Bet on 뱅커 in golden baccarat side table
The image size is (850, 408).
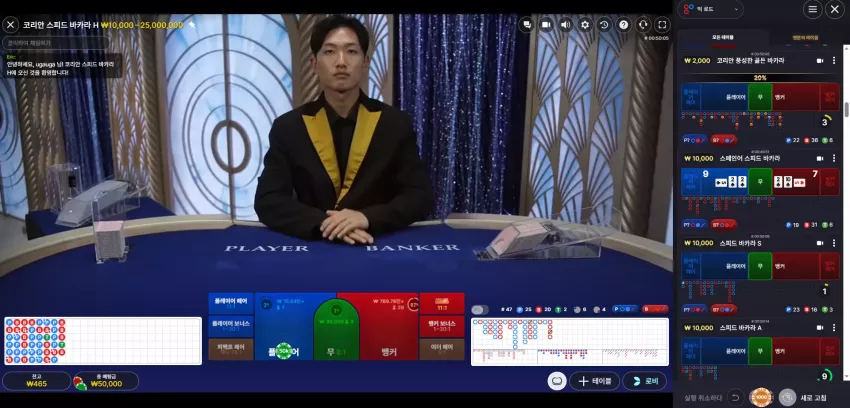tap(796, 97)
